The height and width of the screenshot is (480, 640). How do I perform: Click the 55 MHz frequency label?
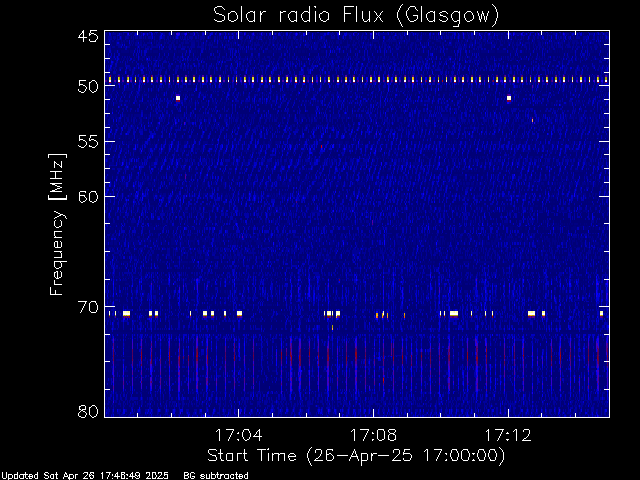88,142
